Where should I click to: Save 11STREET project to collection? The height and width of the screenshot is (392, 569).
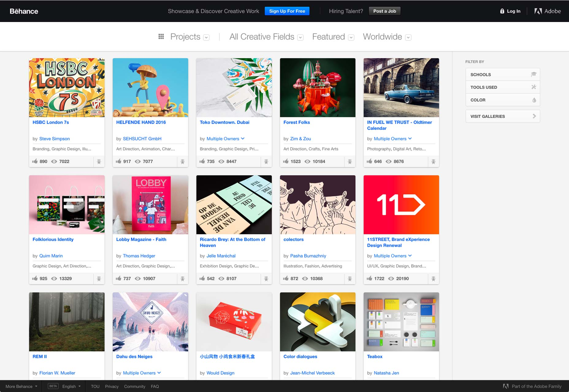click(x=433, y=279)
